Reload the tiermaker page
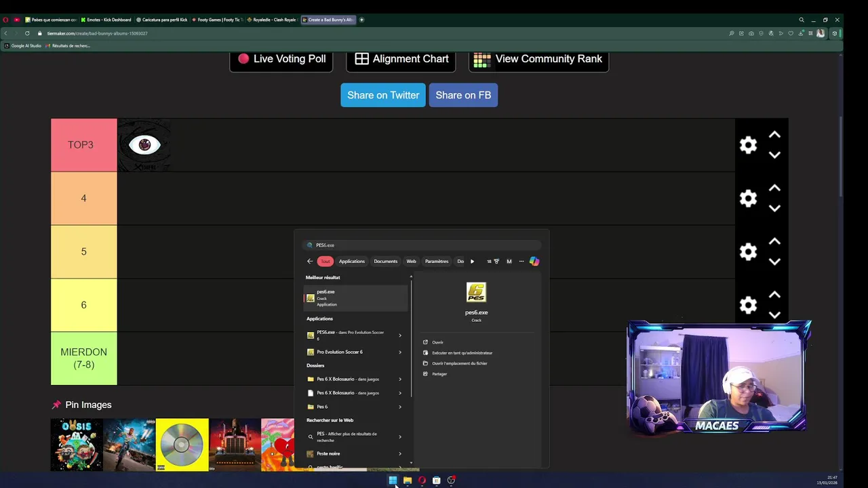The height and width of the screenshot is (488, 868). point(27,33)
